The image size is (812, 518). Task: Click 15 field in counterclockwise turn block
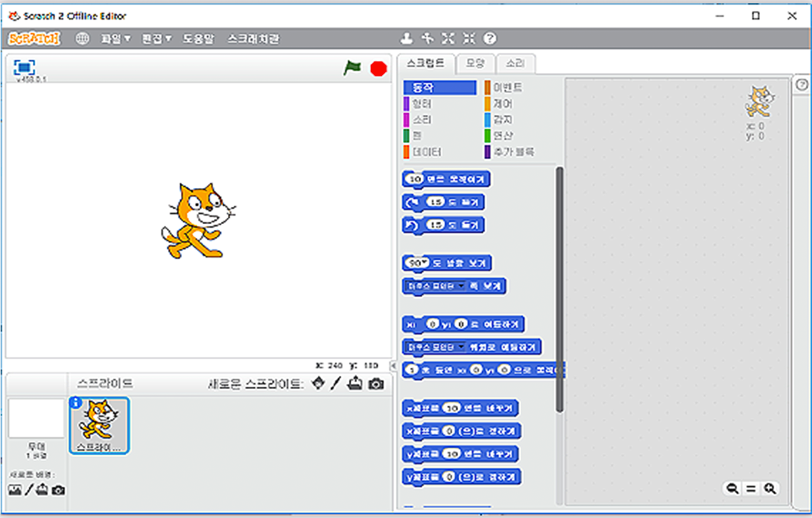click(435, 225)
